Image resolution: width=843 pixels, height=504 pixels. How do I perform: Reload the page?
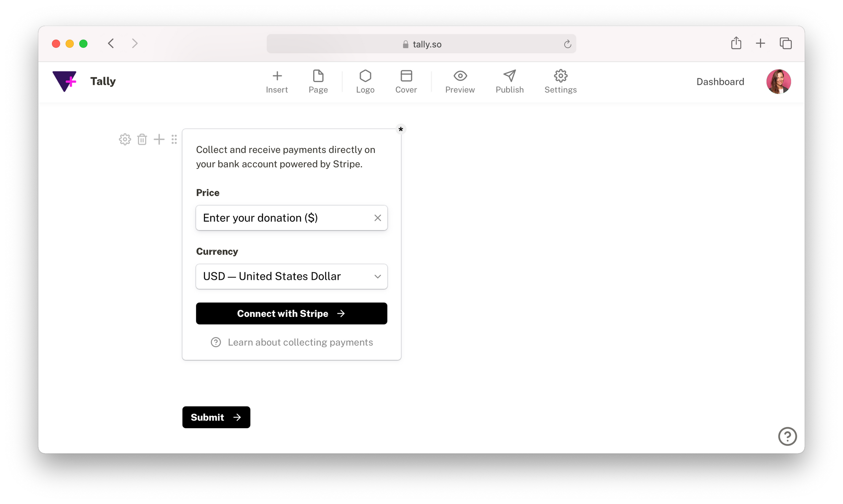[568, 44]
